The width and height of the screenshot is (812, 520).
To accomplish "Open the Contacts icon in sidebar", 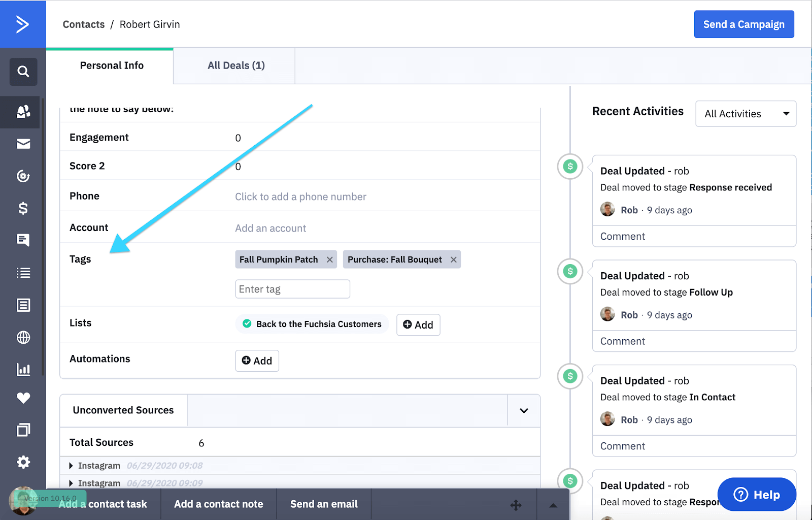I will pos(23,112).
